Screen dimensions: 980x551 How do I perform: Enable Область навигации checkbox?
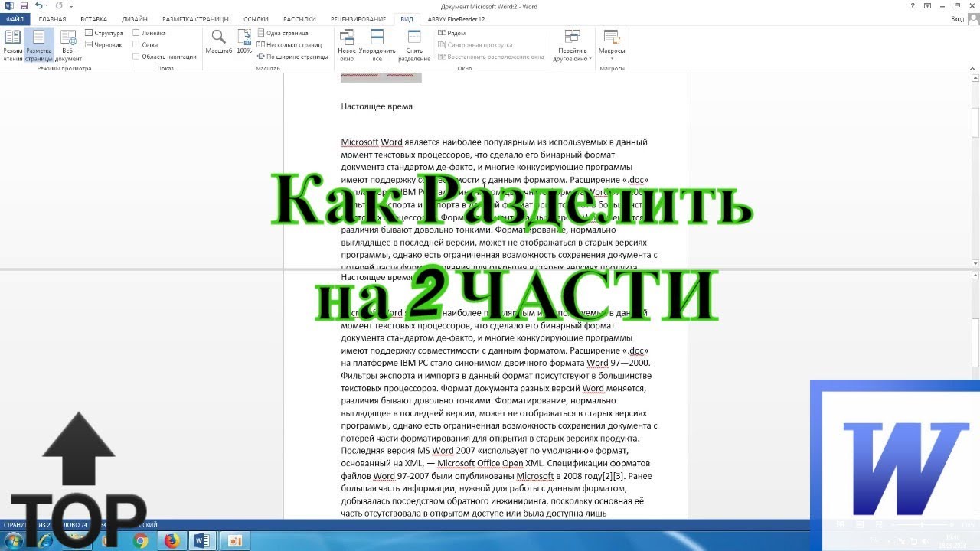(136, 56)
